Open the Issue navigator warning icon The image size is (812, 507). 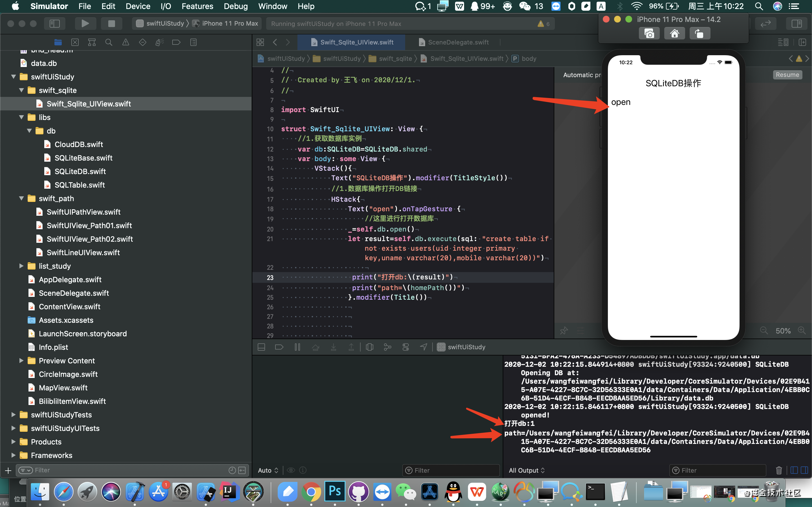coord(125,42)
